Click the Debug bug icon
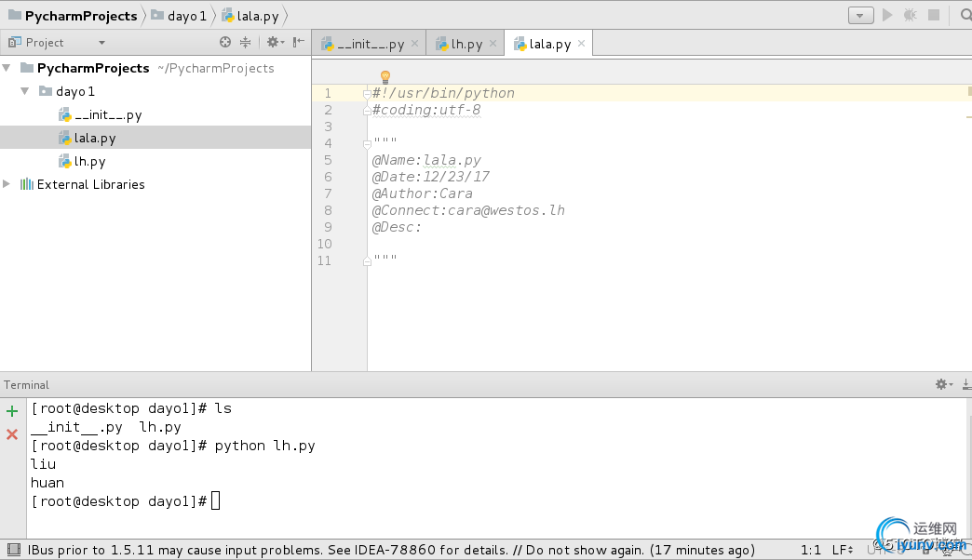This screenshot has width=972, height=560. click(x=910, y=15)
